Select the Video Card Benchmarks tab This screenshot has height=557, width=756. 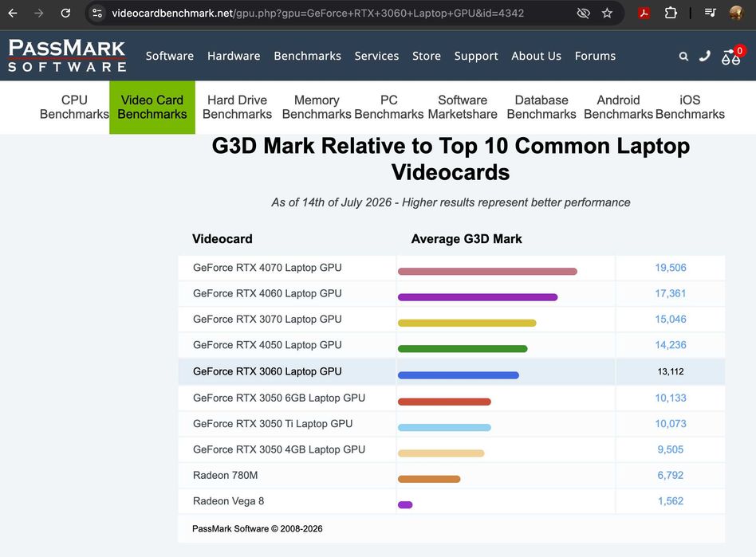(152, 107)
